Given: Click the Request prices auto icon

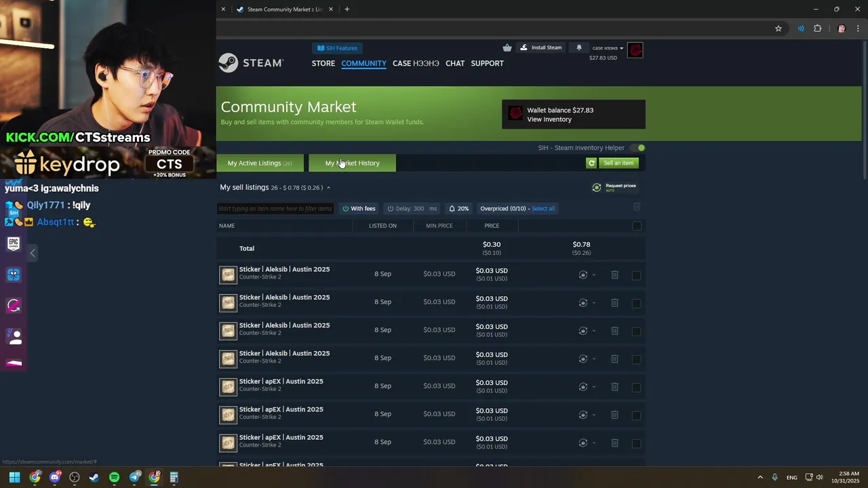Looking at the screenshot, I should [597, 187].
